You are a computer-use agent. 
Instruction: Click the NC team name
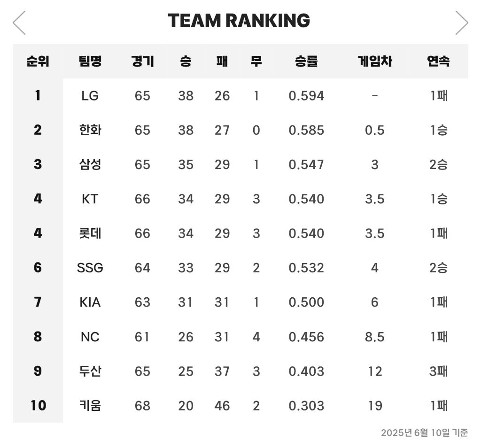tap(90, 337)
